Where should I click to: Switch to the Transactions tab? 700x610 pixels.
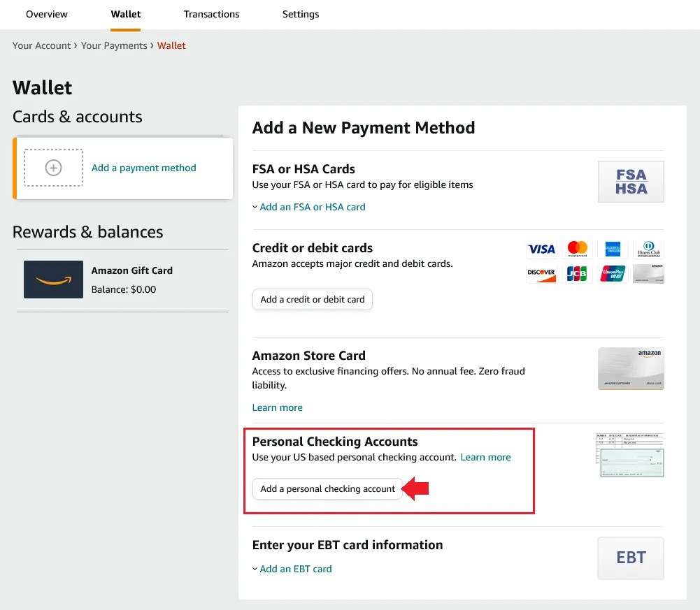click(x=211, y=14)
